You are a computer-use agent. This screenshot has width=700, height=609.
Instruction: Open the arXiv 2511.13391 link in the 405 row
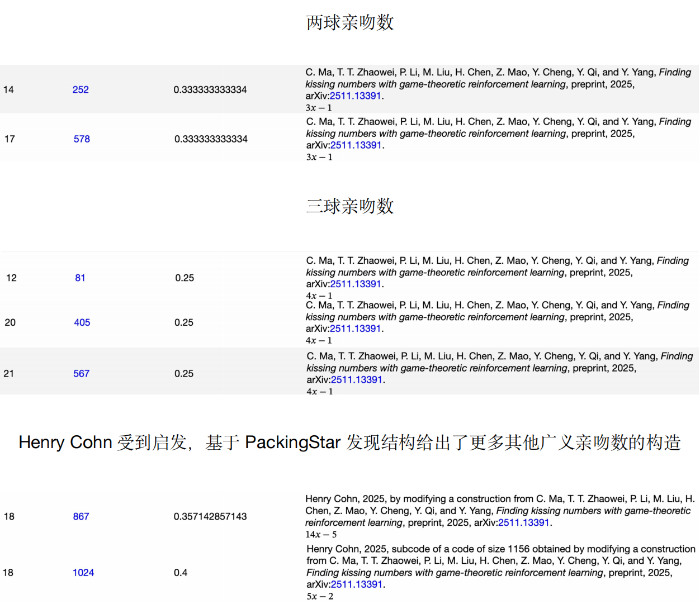pos(356,329)
